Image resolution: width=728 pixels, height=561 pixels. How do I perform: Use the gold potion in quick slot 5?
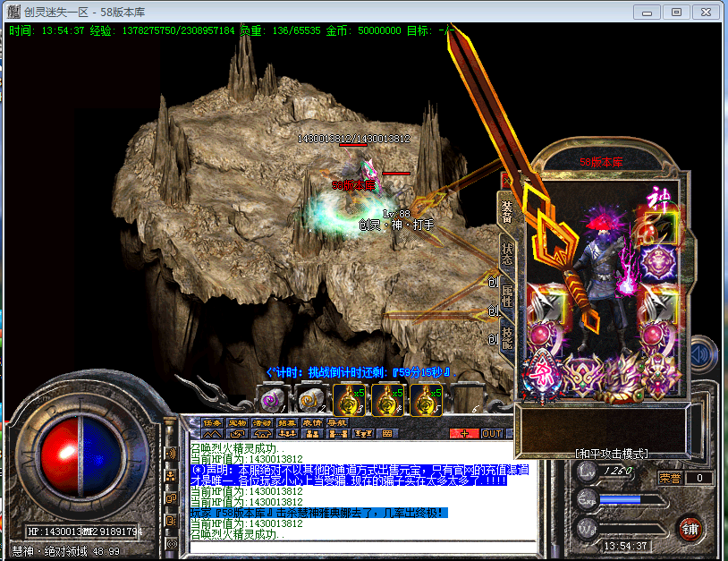[427, 400]
